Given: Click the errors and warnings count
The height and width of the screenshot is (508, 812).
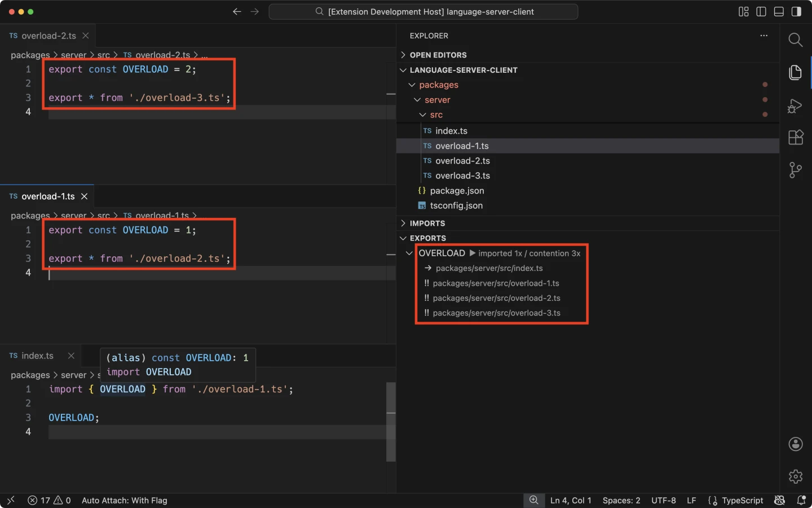Looking at the screenshot, I should [x=49, y=500].
